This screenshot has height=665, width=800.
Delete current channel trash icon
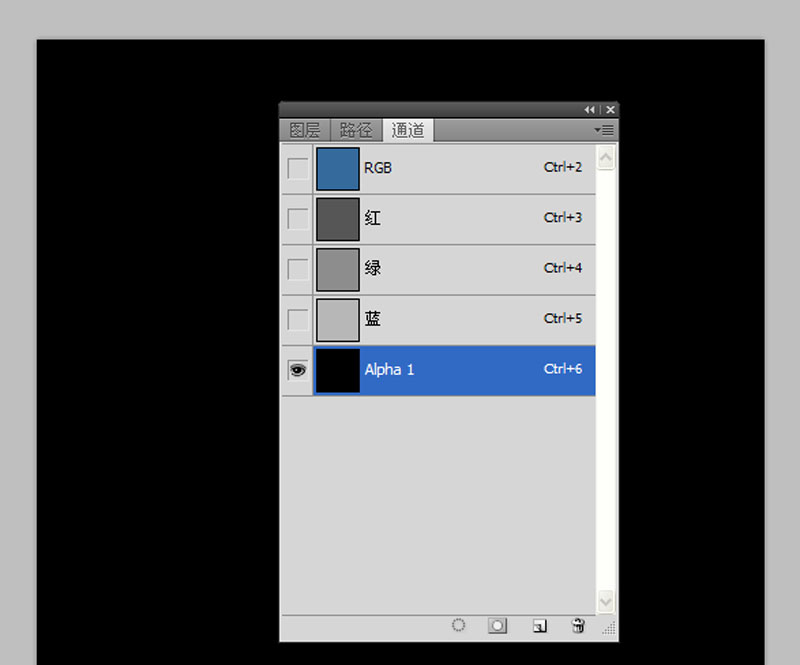578,625
